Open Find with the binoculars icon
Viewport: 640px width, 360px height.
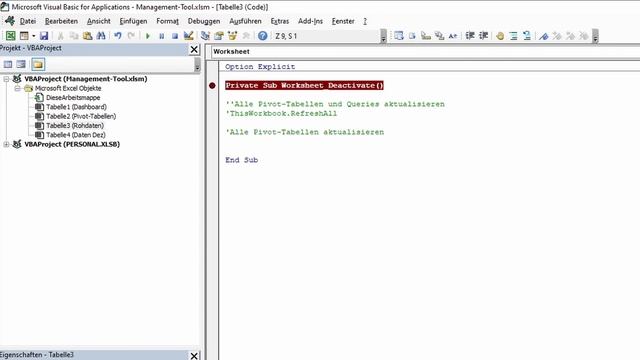point(101,36)
